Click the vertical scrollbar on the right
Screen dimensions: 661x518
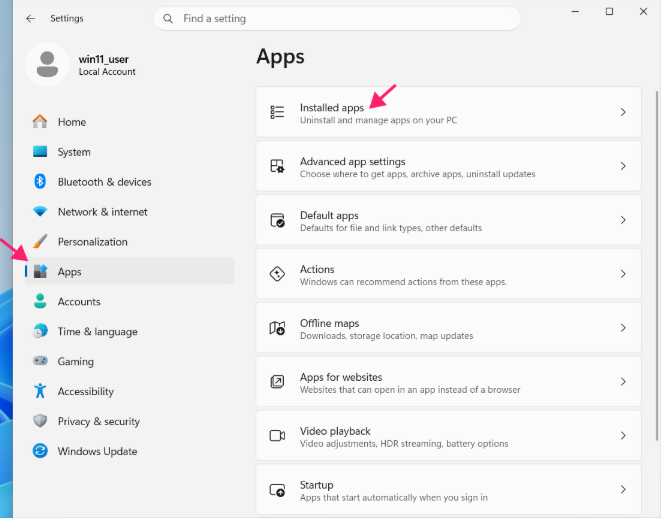(x=656, y=266)
